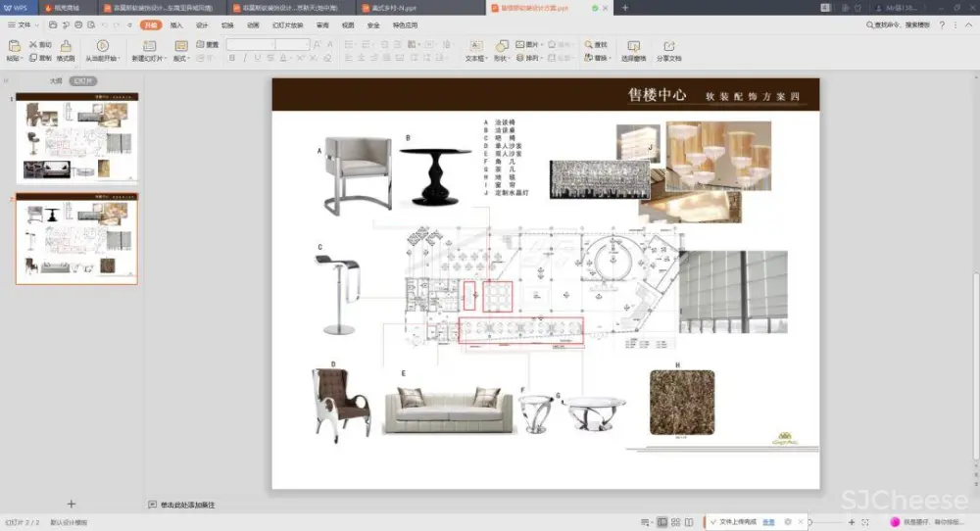Open the 插入 (Insert) ribbon tab
Viewport: 980px width, 531px height.
tap(176, 24)
